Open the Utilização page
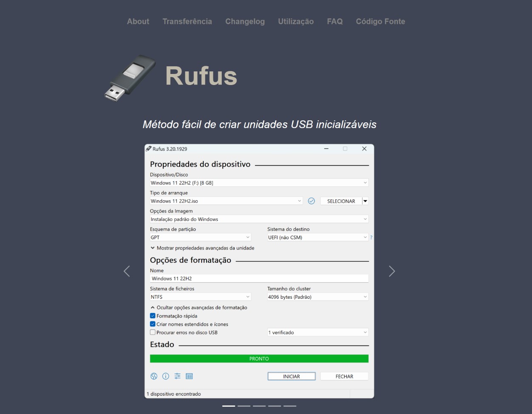The width and height of the screenshot is (532, 414). pyautogui.click(x=296, y=21)
